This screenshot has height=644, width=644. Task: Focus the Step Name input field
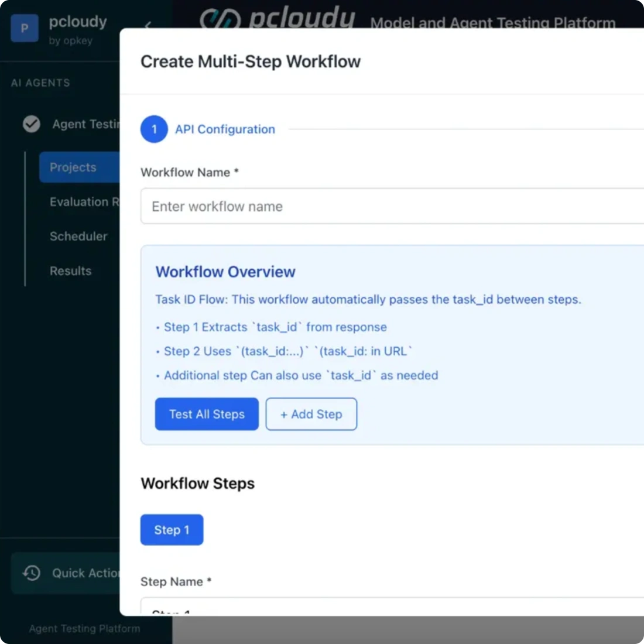[x=392, y=606]
